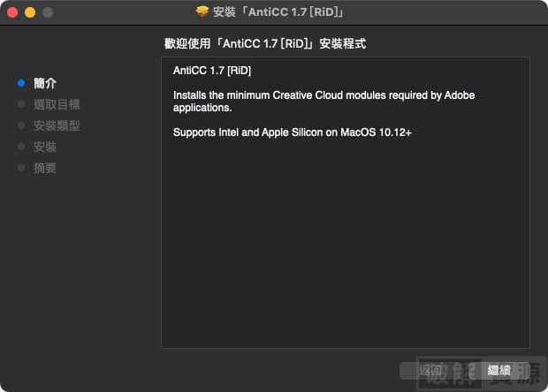Click the grey bullet beside 摘要
Viewport: 548px width, 392px height.
pos(21,169)
